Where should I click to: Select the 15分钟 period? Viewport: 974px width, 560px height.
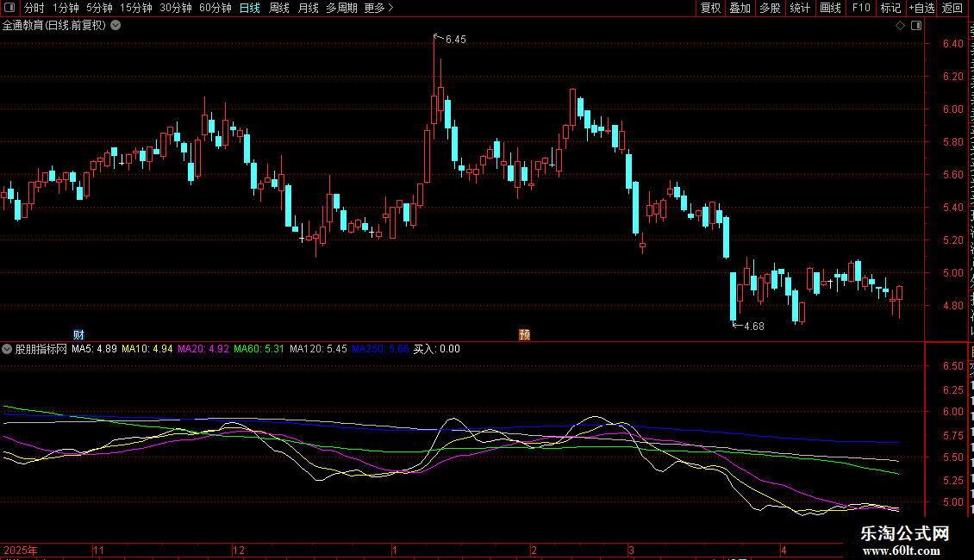coord(135,8)
